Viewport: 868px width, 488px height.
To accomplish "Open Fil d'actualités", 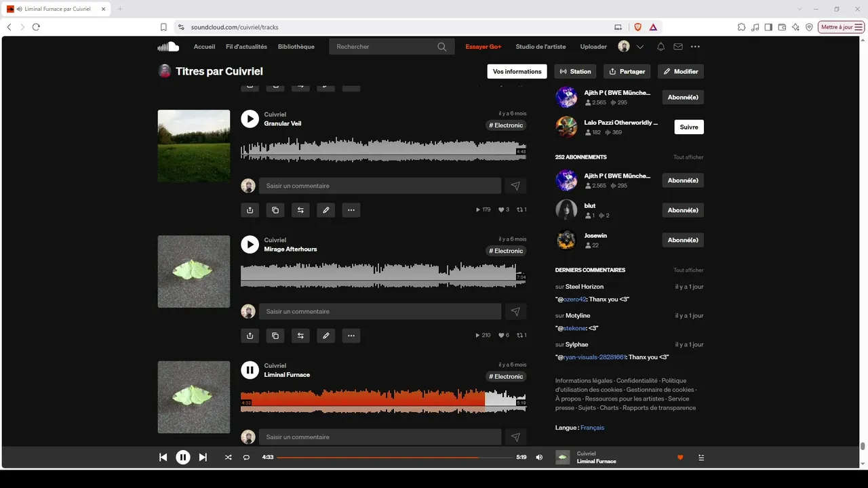I will 246,47.
